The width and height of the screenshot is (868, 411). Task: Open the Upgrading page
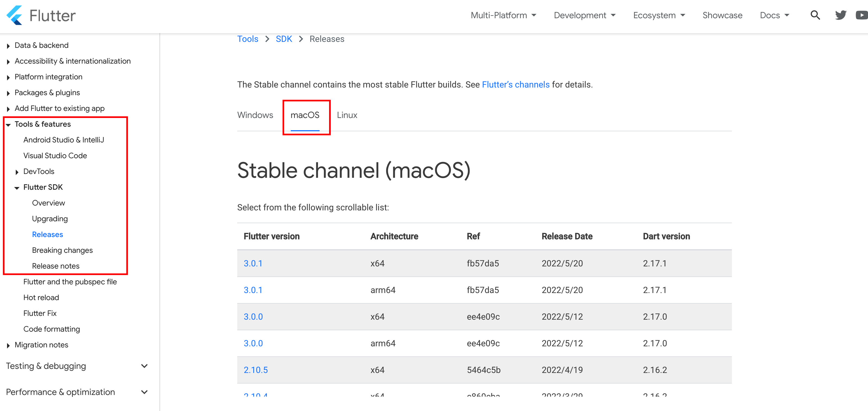click(50, 219)
